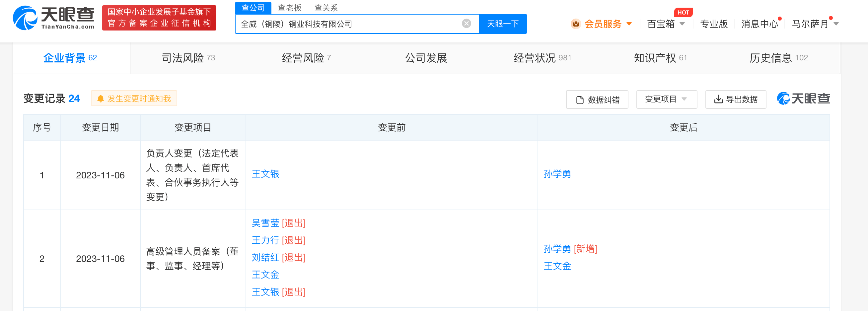This screenshot has width=868, height=311.
Task: Clear the search box with X icon
Action: [x=466, y=24]
